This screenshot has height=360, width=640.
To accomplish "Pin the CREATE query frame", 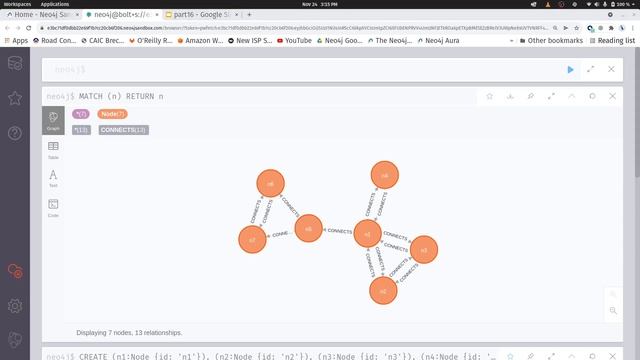I will (x=531, y=356).
